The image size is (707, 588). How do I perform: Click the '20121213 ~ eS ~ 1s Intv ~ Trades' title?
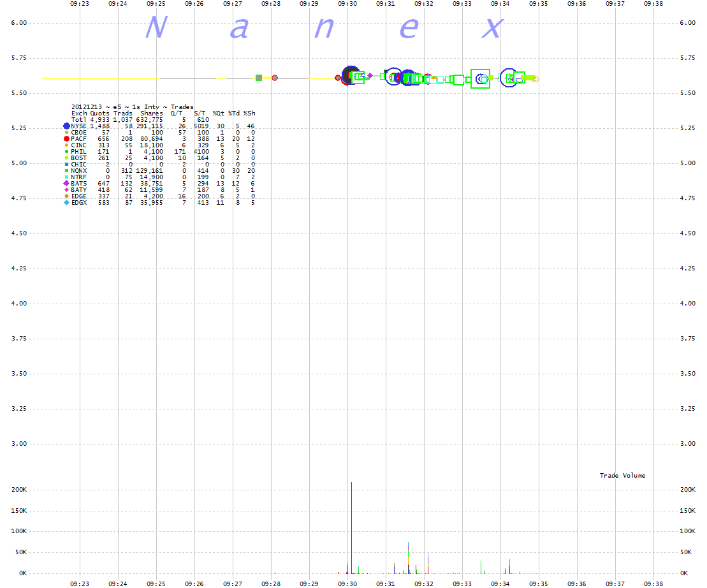[133, 107]
